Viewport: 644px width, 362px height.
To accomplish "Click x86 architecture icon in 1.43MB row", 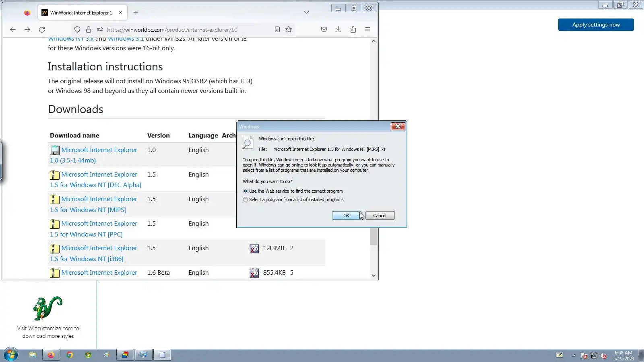I will tap(254, 249).
